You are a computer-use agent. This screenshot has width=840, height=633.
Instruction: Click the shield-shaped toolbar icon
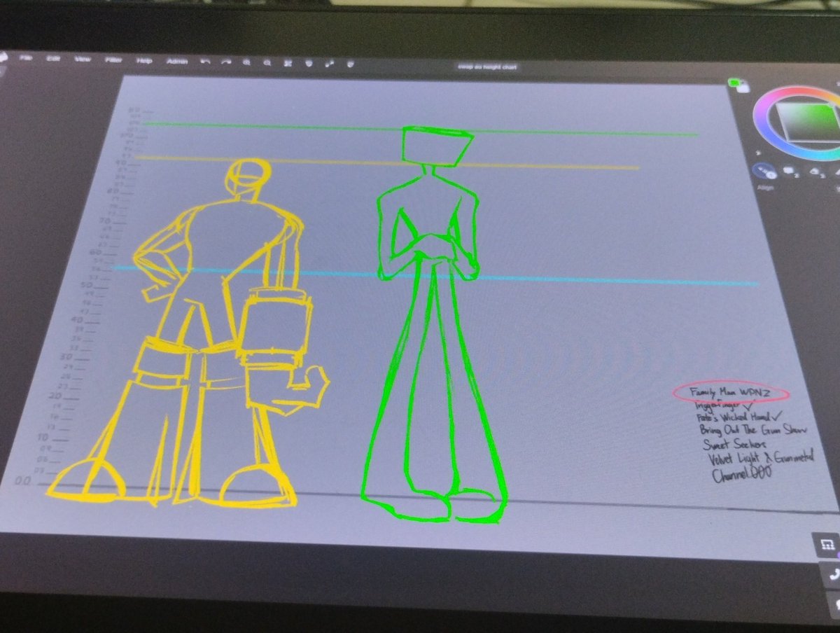click(309, 63)
